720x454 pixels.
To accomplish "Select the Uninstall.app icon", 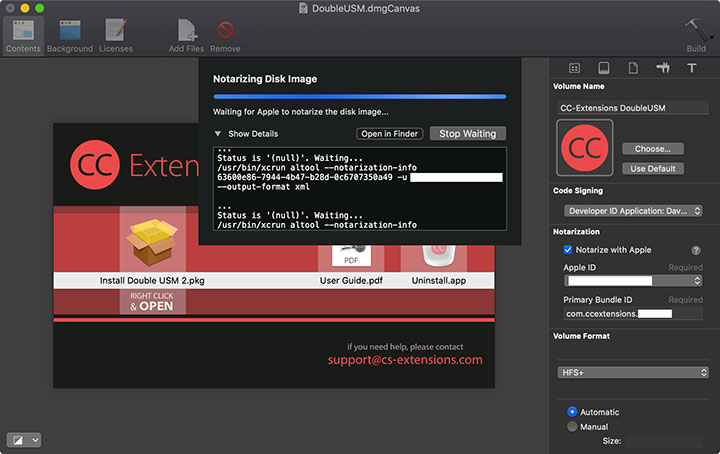I will click(439, 256).
